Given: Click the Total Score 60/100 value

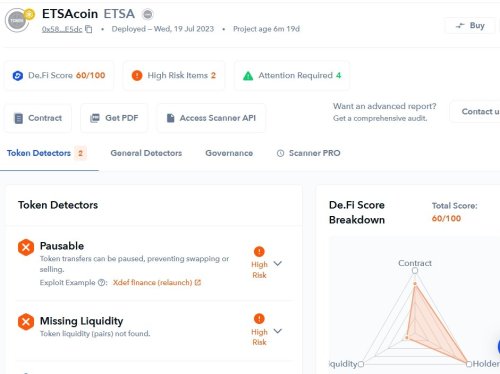Looking at the screenshot, I should pyautogui.click(x=446, y=219).
